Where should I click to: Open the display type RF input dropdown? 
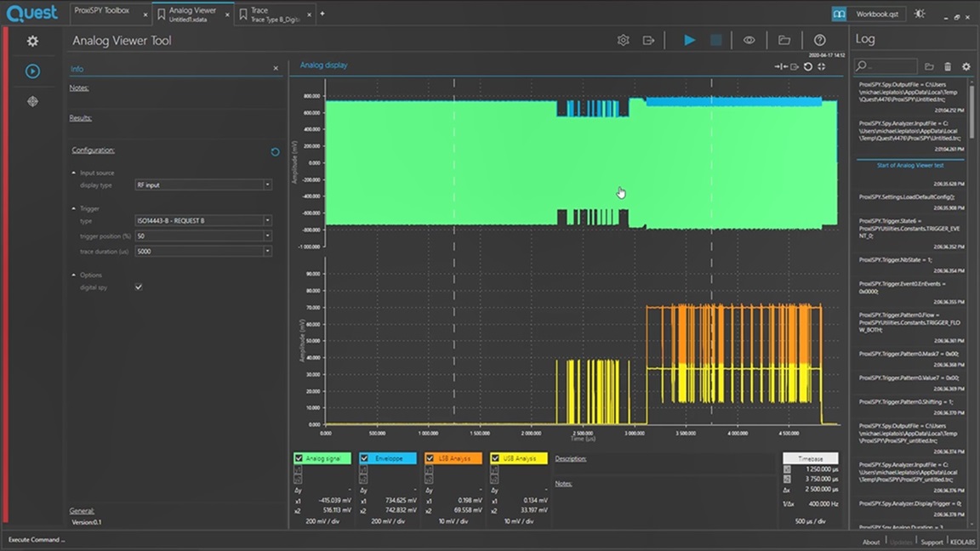coord(203,185)
